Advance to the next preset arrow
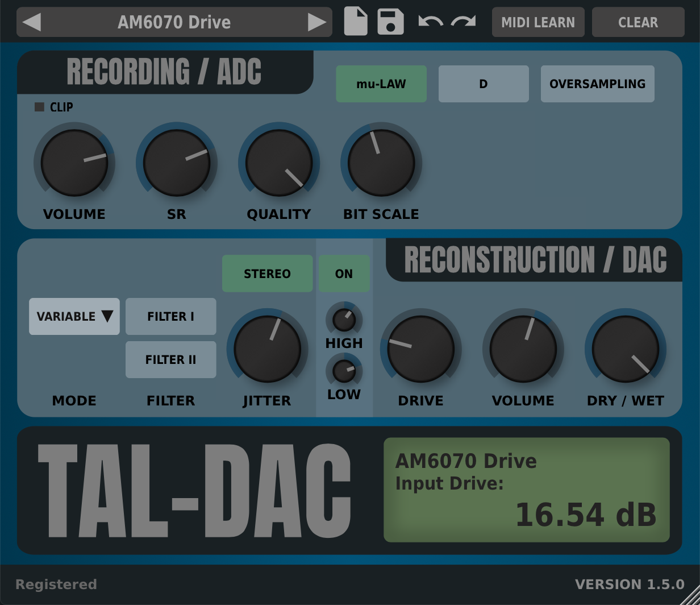 pyautogui.click(x=317, y=22)
